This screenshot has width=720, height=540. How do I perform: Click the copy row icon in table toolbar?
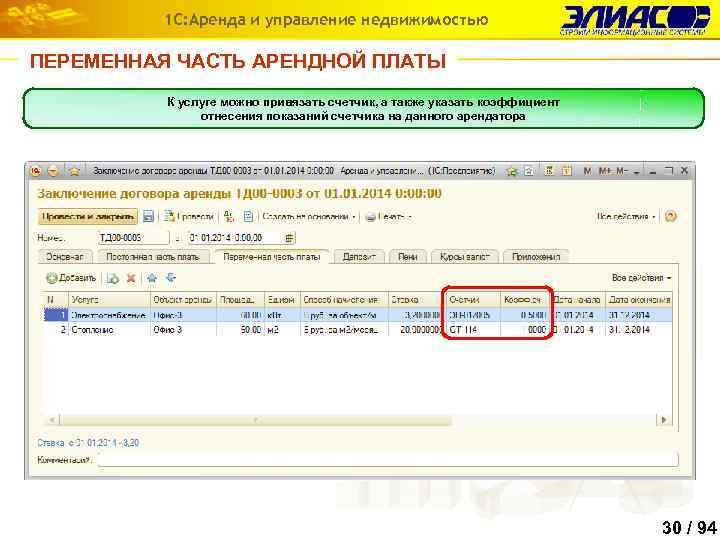112,278
